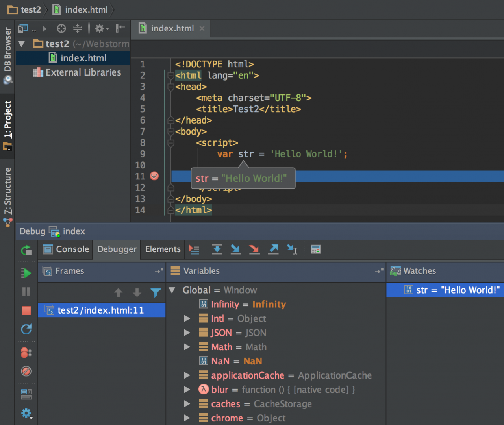Open the test2 breadcrumb in the navigation bar

(24, 9)
